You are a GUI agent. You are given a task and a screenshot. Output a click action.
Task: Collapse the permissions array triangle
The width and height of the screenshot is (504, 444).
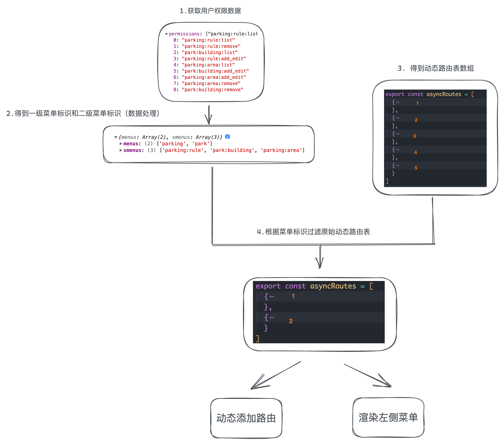pos(166,34)
